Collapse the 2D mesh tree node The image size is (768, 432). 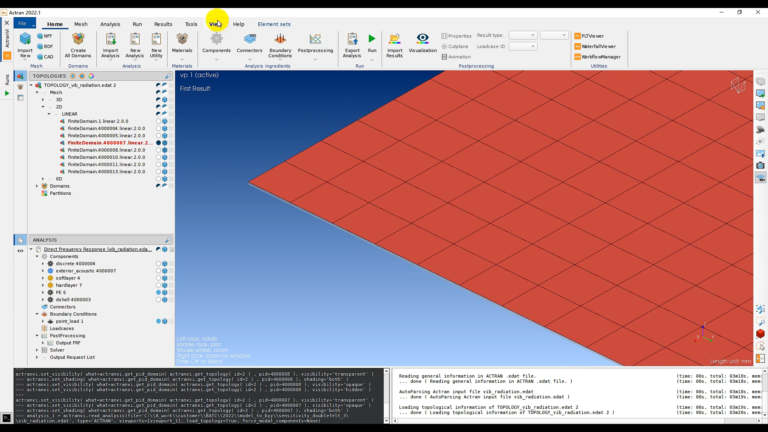(43, 107)
